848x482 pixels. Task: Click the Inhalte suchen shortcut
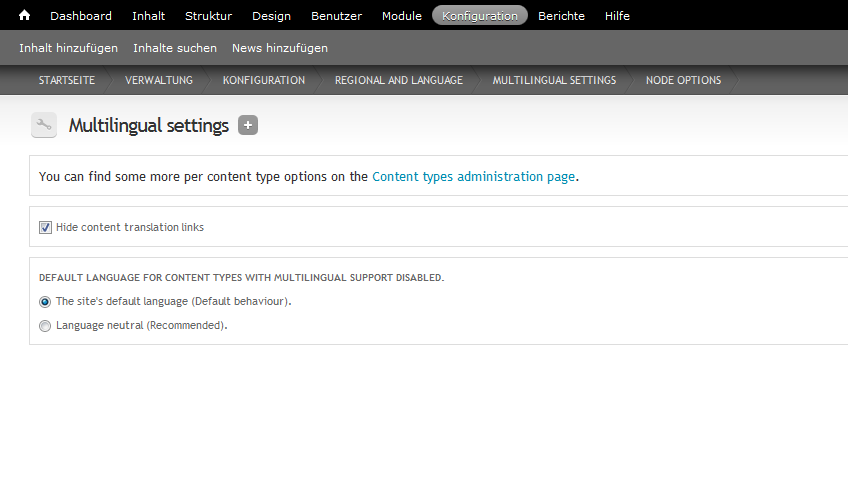(175, 48)
